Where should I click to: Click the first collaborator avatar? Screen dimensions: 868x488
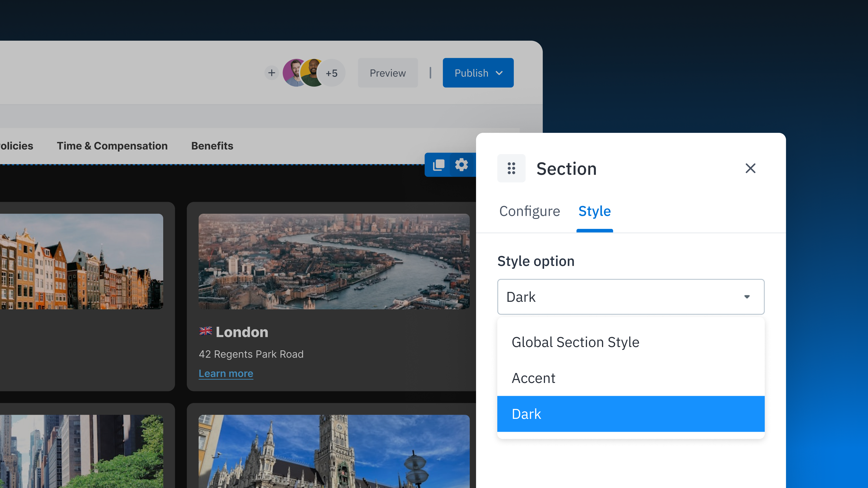(x=295, y=73)
